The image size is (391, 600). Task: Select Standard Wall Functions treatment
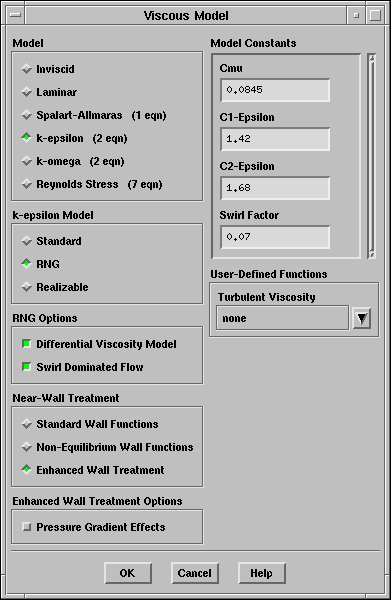90,424
